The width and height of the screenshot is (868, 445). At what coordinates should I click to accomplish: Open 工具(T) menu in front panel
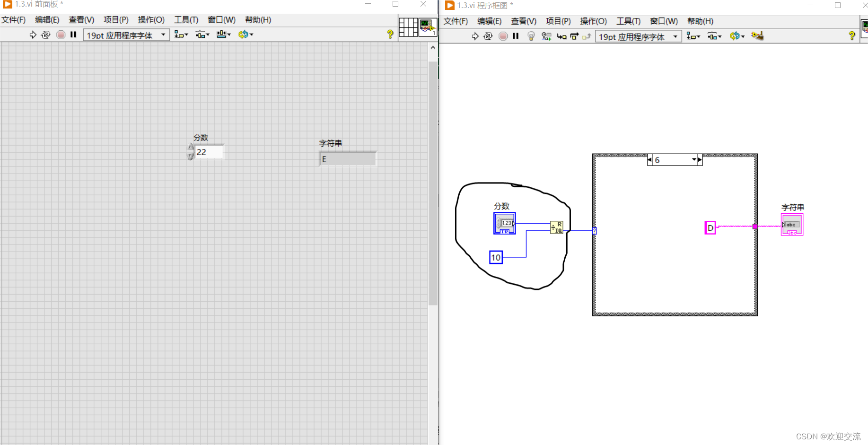(x=186, y=20)
